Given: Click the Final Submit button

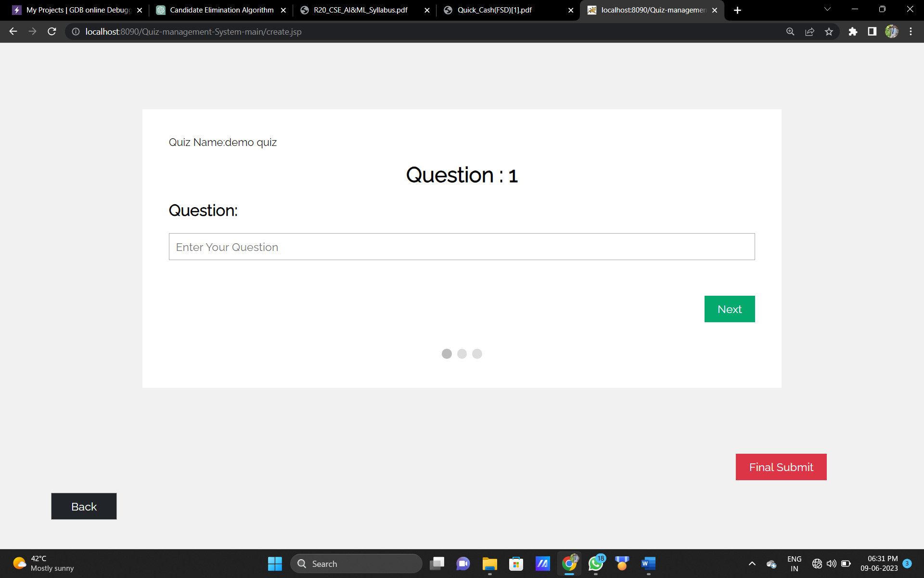Looking at the screenshot, I should 781,467.
